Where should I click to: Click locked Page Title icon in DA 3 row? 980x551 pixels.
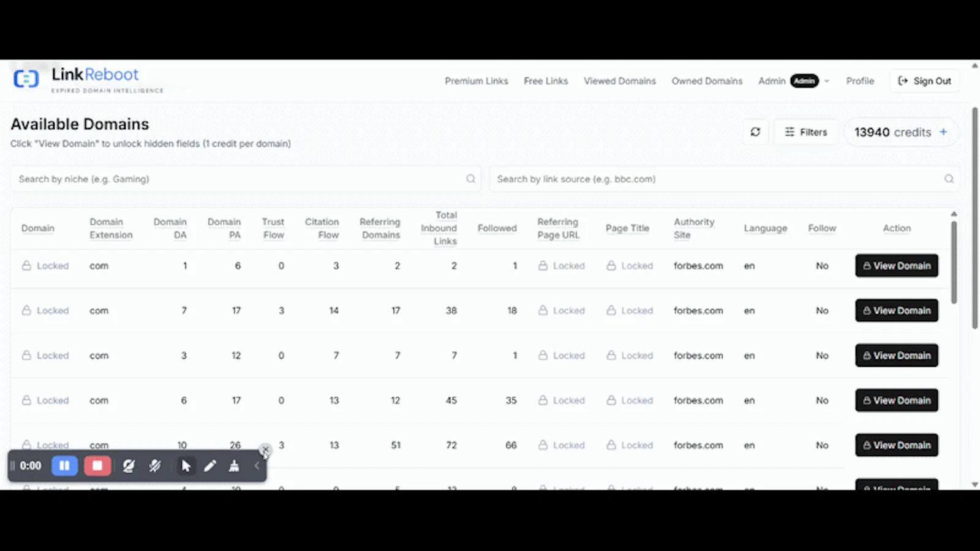(x=611, y=355)
